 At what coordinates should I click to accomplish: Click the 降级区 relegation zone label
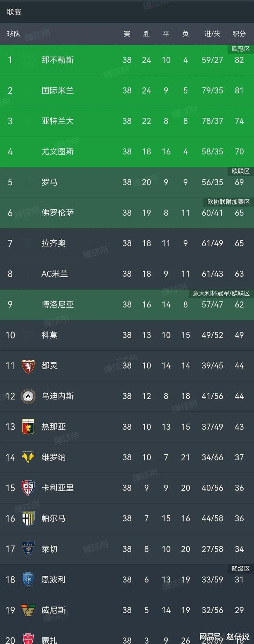(241, 569)
